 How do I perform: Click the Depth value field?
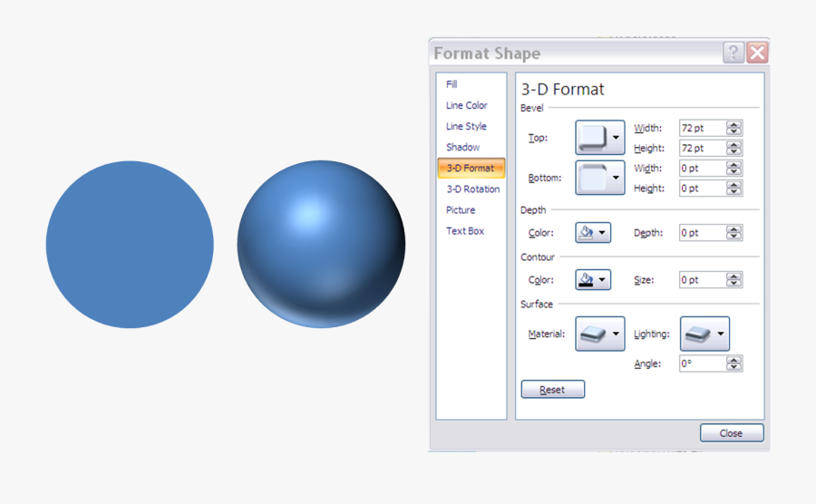703,233
